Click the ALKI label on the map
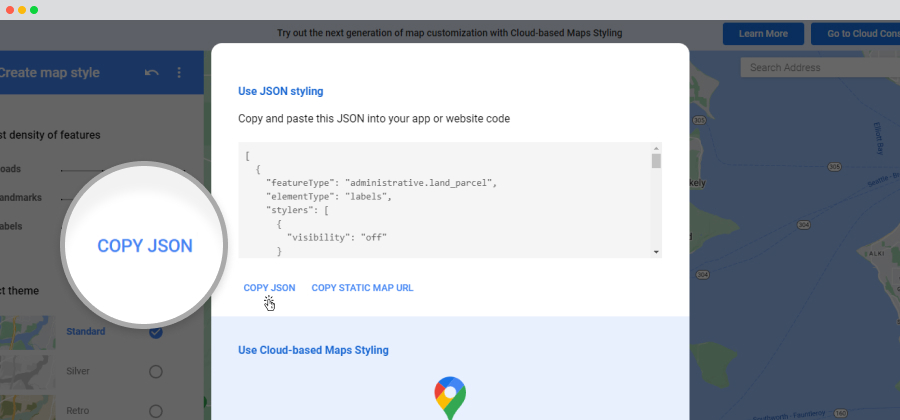Screen dimensions: 900x420 pyautogui.click(x=876, y=253)
